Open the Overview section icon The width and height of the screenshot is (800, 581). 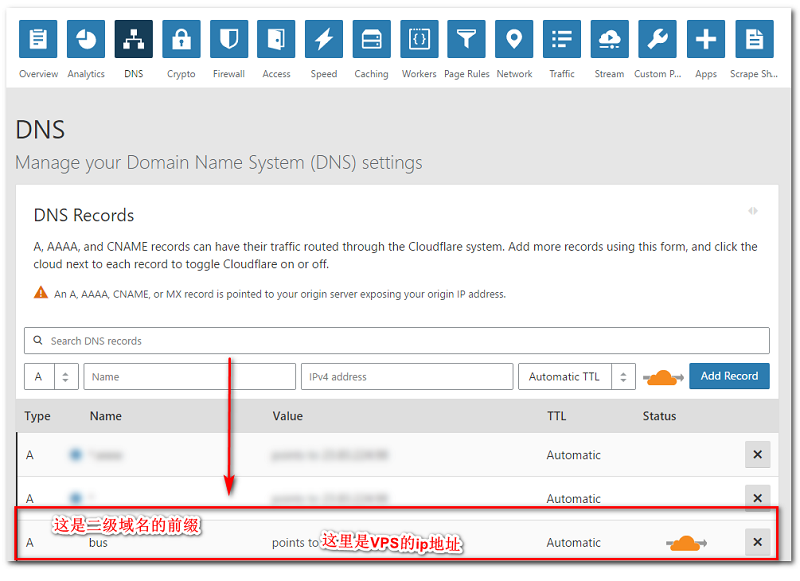click(38, 40)
